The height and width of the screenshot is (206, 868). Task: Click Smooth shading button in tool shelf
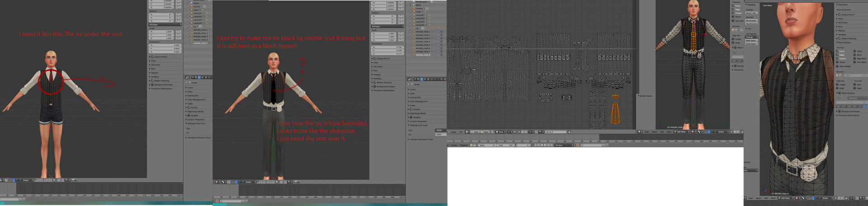click(x=748, y=13)
